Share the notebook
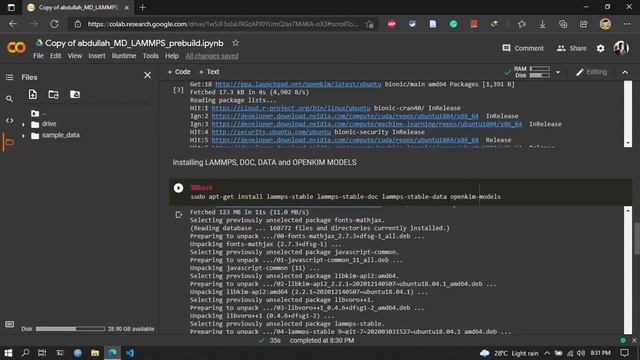The height and width of the screenshot is (360, 640). point(571,48)
